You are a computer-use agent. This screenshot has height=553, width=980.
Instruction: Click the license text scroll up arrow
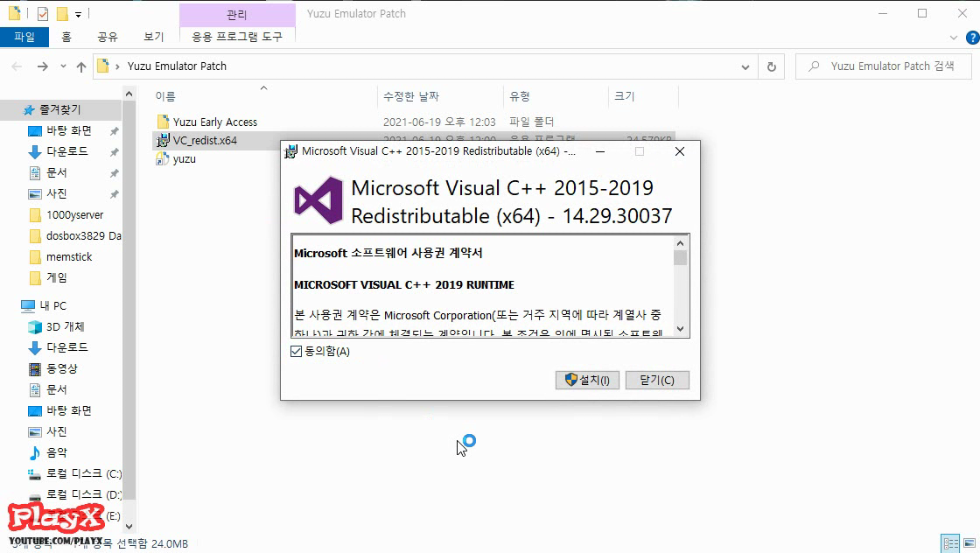click(680, 243)
